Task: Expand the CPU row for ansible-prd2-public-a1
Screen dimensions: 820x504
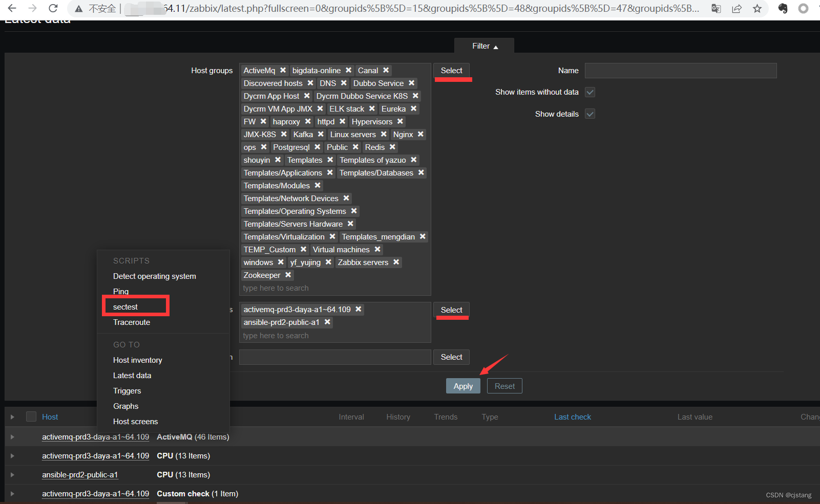Action: (x=12, y=474)
